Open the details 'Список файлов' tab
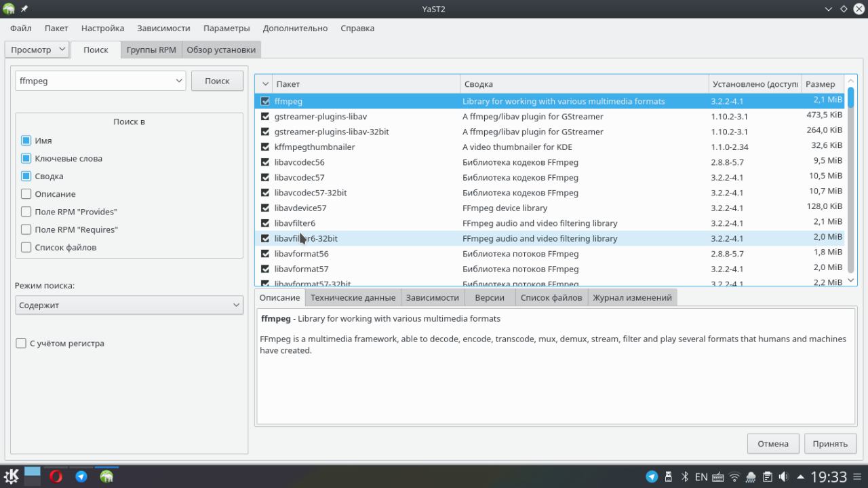Screen dimensions: 868x488 (x=551, y=297)
